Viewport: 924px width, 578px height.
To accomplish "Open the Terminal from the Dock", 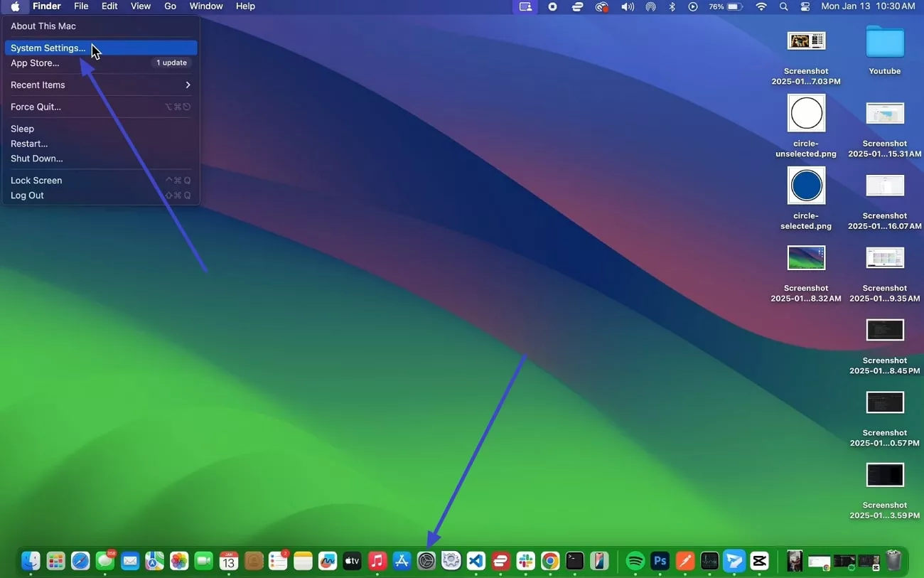I will pos(574,561).
